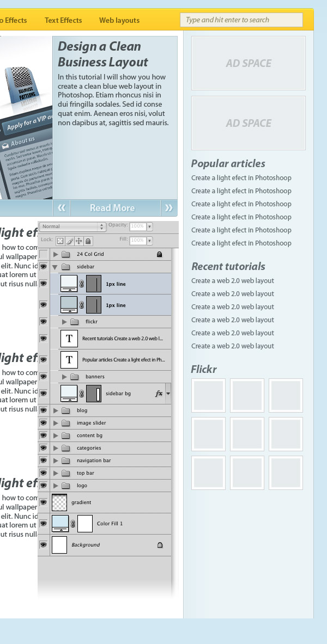Toggle visibility of the gradient layer

(x=43, y=502)
